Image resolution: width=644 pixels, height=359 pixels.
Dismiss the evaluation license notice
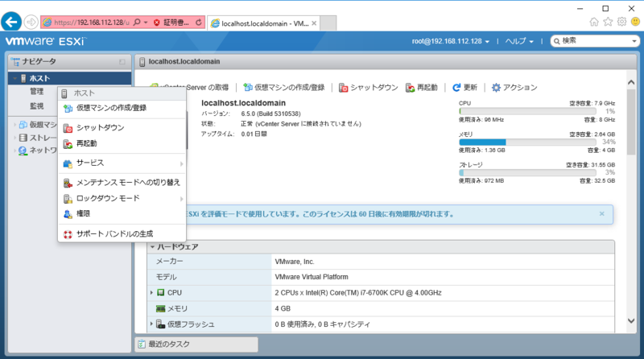[x=601, y=213]
